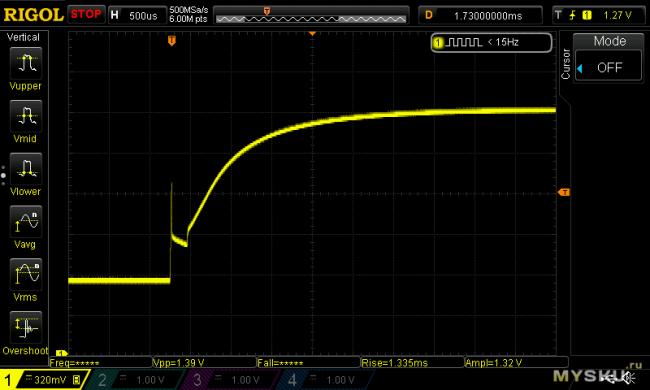The height and width of the screenshot is (390, 650).
Task: Open trigger level 1.27 V setting
Action: tap(598, 15)
